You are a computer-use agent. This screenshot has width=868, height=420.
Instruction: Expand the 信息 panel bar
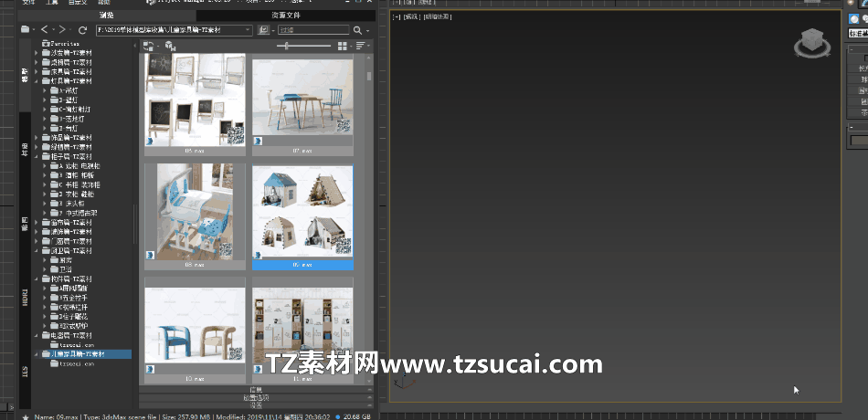point(256,390)
